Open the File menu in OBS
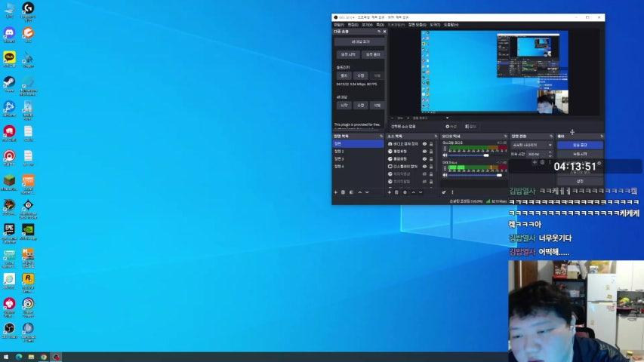The height and width of the screenshot is (362, 644). [x=338, y=25]
